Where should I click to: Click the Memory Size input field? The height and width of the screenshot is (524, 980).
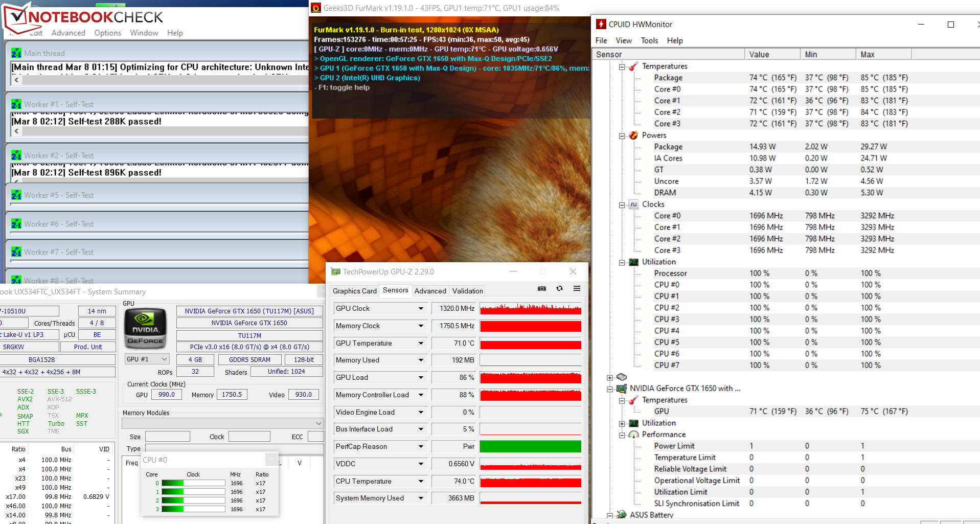click(168, 437)
